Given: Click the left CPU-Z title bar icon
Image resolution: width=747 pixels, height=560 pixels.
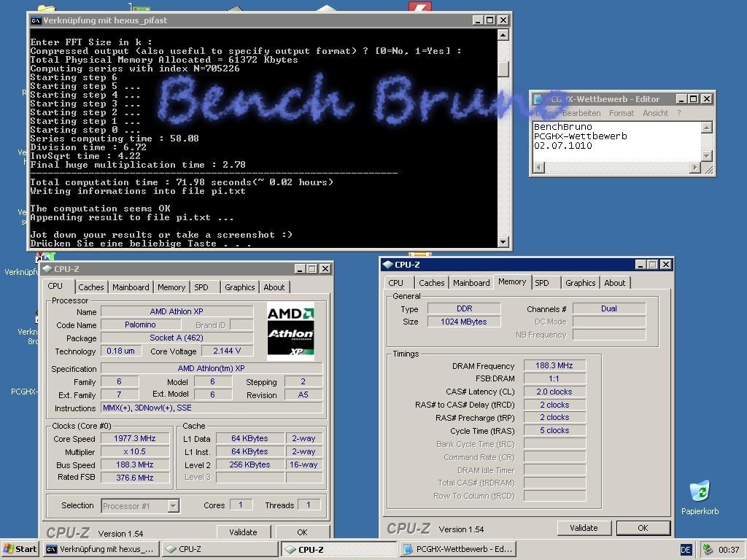Looking at the screenshot, I should (47, 268).
